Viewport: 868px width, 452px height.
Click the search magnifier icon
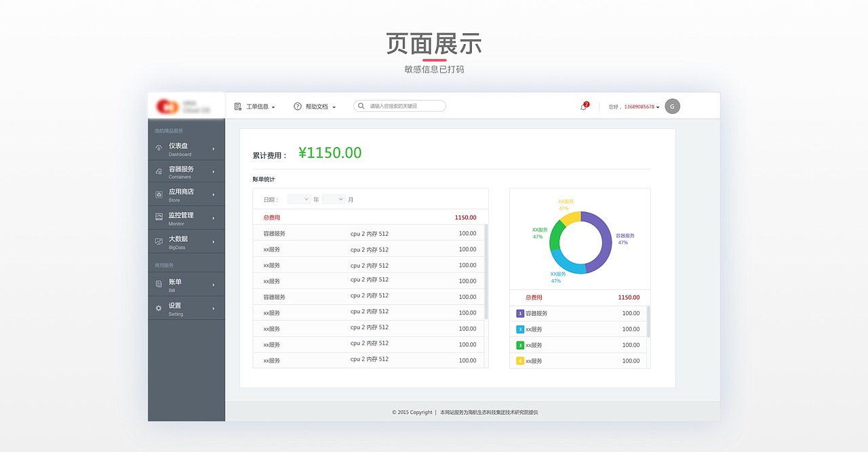point(361,106)
